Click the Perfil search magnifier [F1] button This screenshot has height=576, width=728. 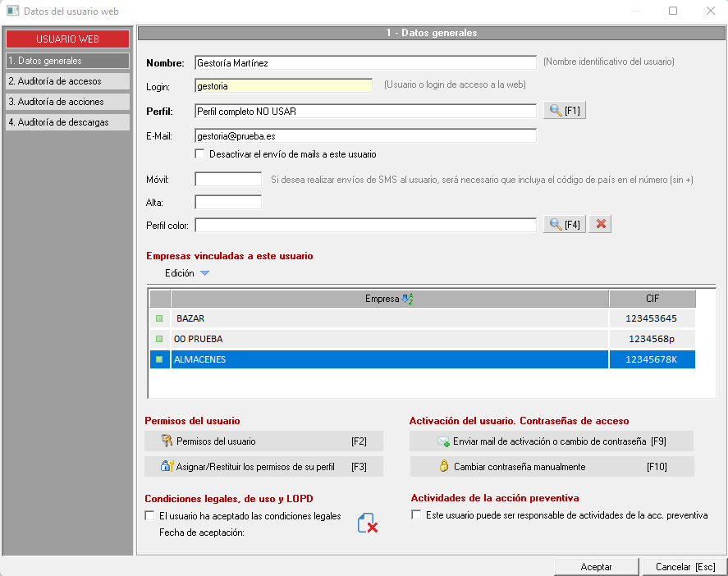coord(565,111)
